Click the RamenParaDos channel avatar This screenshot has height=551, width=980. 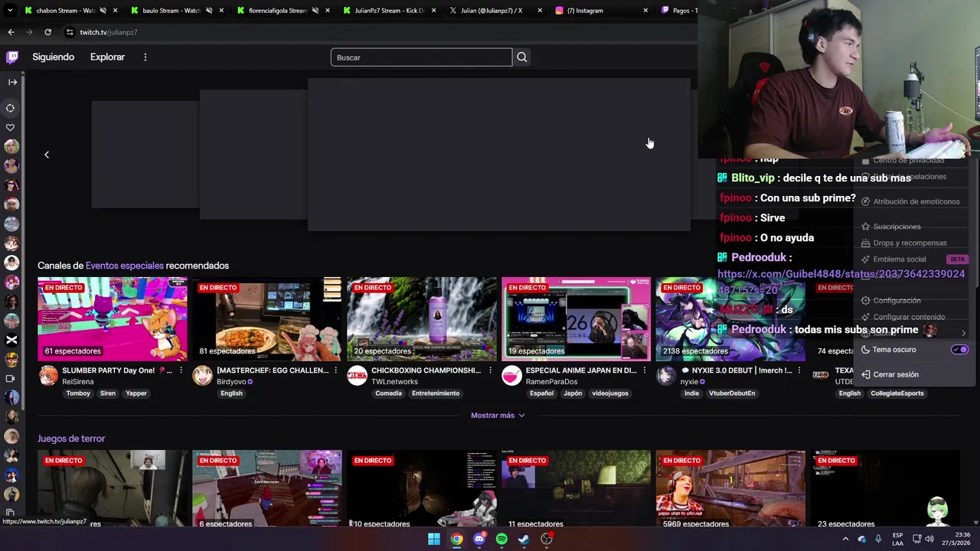511,376
